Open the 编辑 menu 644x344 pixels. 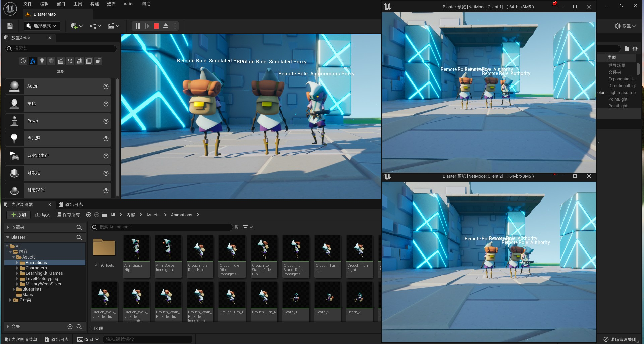tap(44, 4)
